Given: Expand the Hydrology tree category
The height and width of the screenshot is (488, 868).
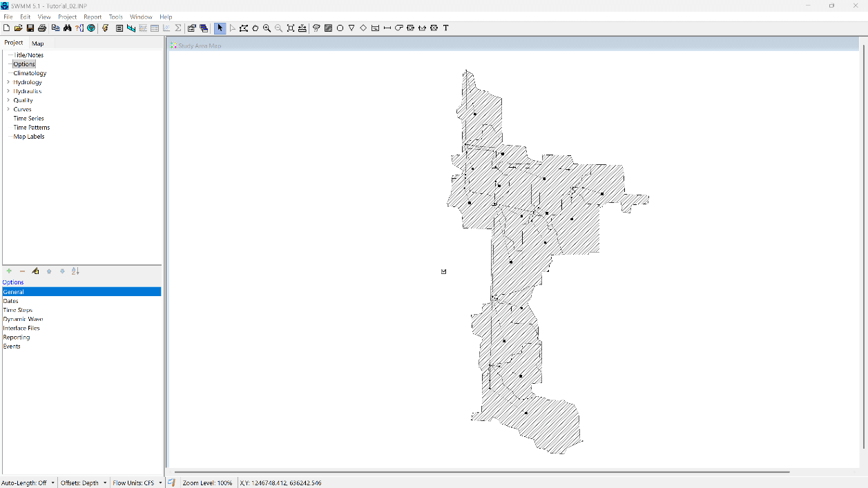Looking at the screenshot, I should (x=8, y=81).
